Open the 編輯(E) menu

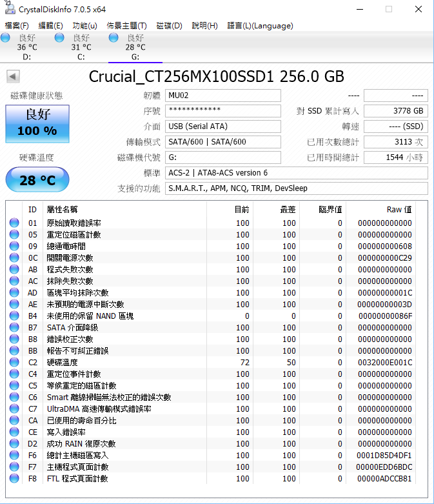(50, 26)
